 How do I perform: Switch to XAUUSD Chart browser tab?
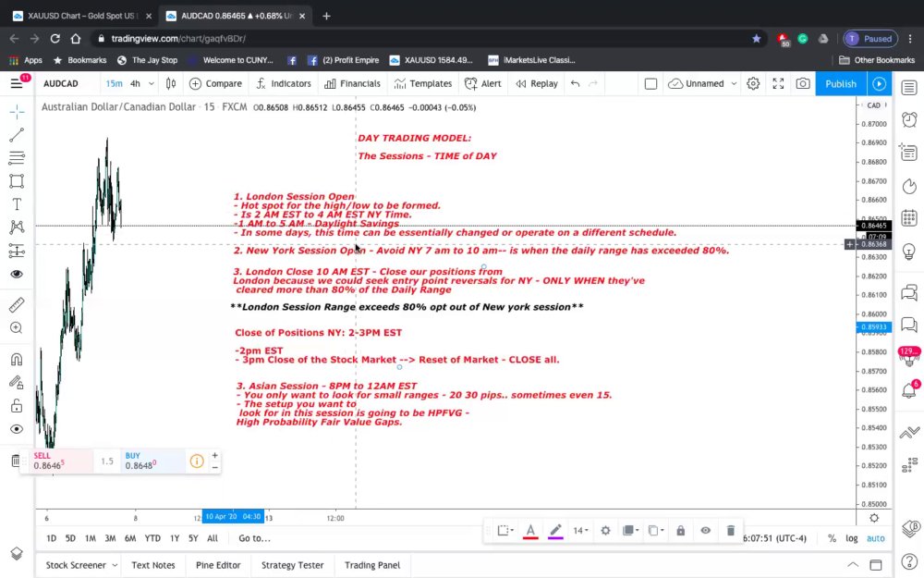click(81, 16)
